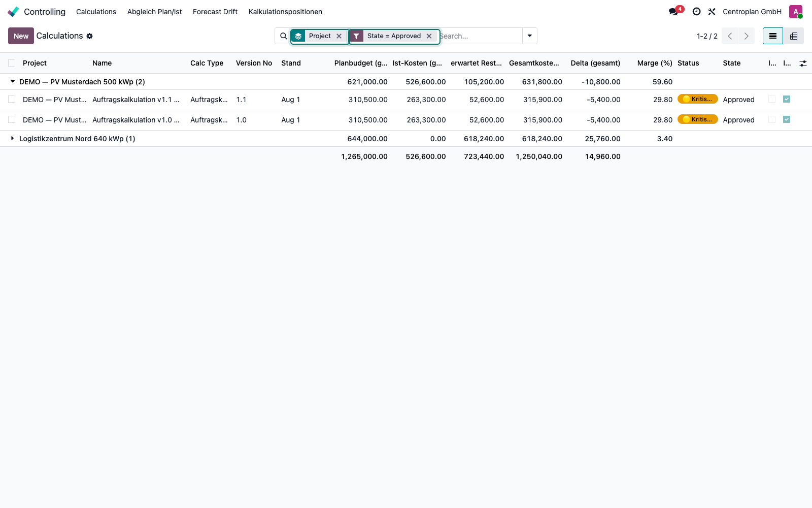Open the user avatar menu
The image size is (812, 508).
(x=795, y=12)
